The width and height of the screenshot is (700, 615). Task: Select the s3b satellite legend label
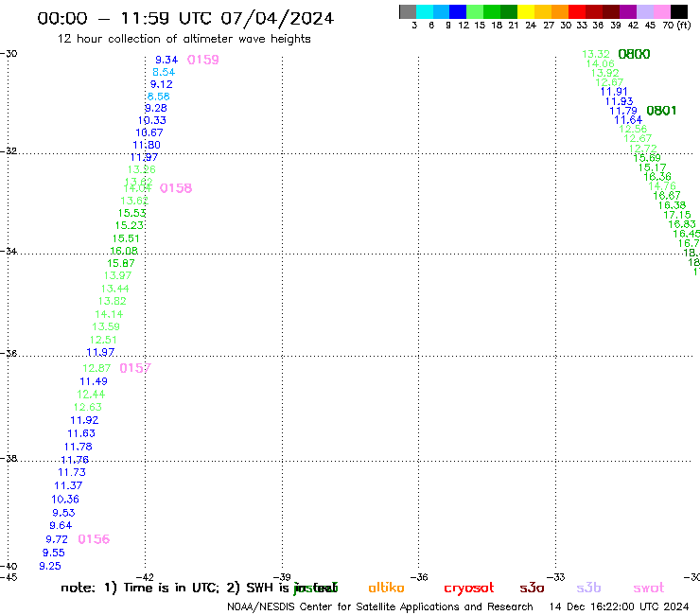pyautogui.click(x=588, y=588)
